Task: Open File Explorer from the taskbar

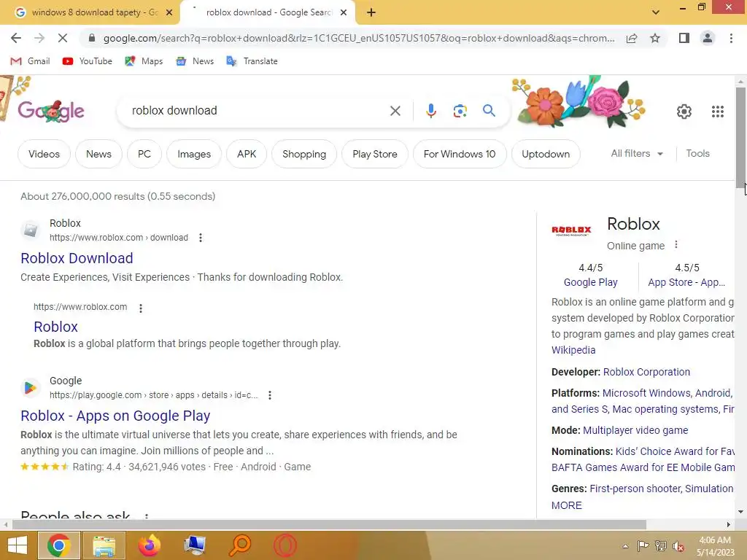Action: point(104,545)
